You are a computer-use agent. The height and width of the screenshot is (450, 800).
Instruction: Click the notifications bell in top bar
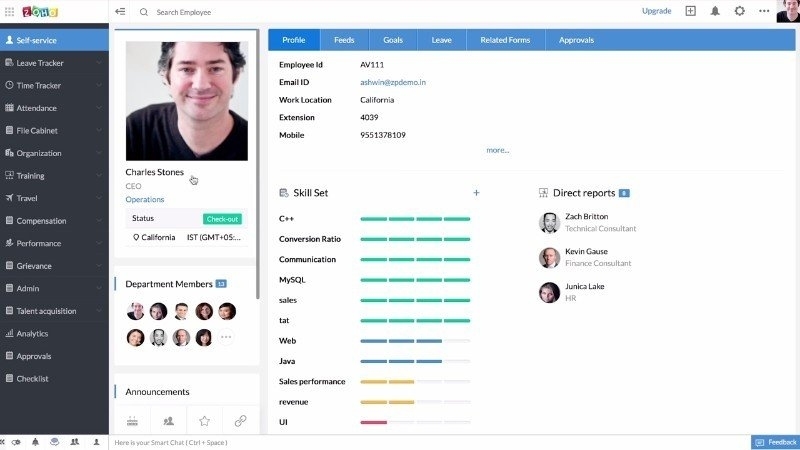(715, 11)
